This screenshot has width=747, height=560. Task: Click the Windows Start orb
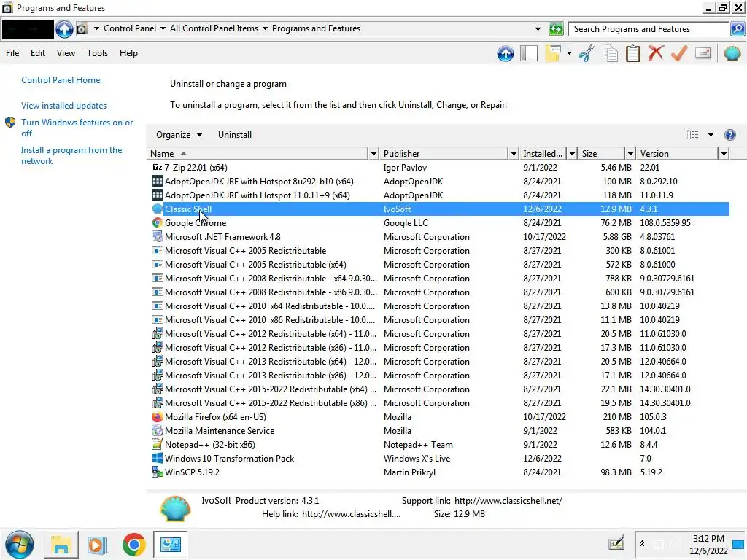[x=20, y=544]
